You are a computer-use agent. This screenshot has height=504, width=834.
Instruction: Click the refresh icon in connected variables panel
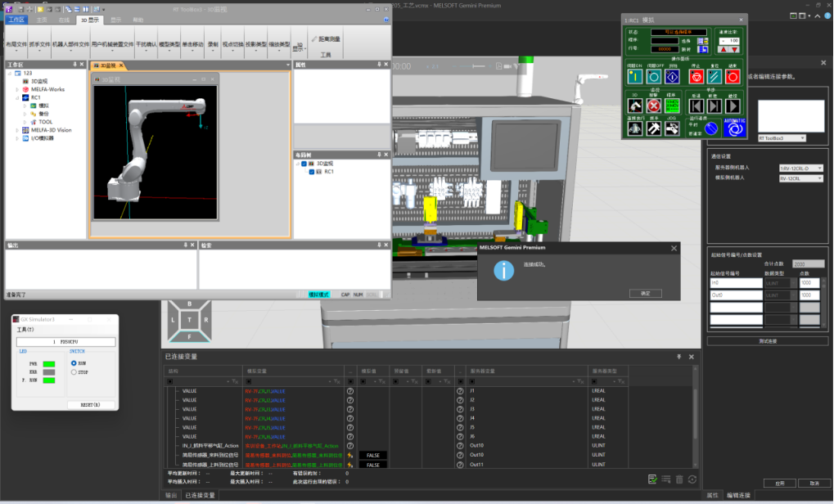pyautogui.click(x=692, y=479)
